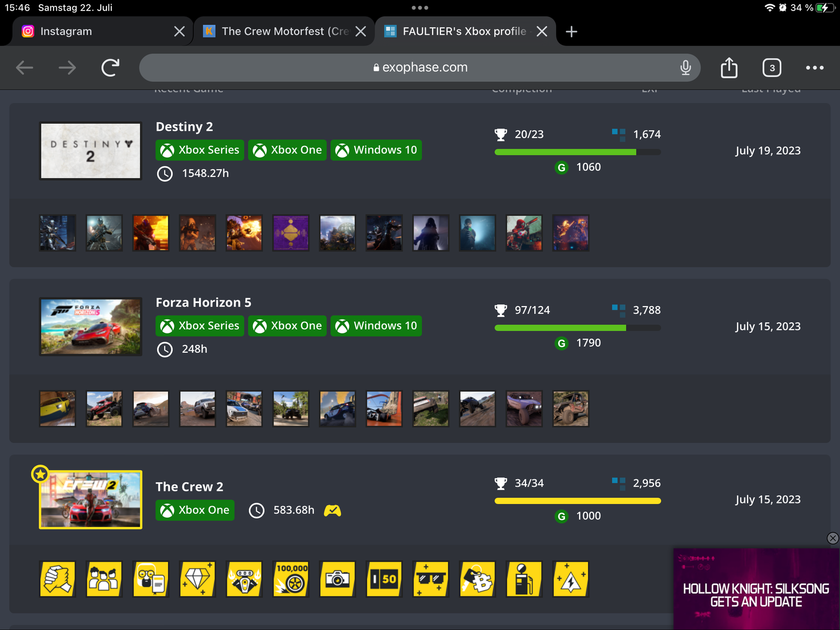Viewport: 840px width, 630px height.
Task: Dismiss the Hollow Knight Silksong ad
Action: tap(833, 538)
